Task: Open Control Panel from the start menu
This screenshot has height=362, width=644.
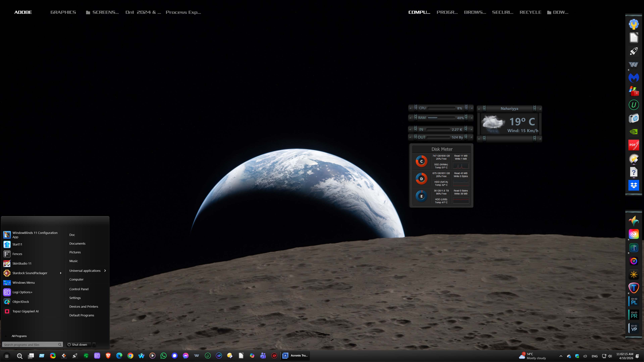Action: pyautogui.click(x=79, y=289)
